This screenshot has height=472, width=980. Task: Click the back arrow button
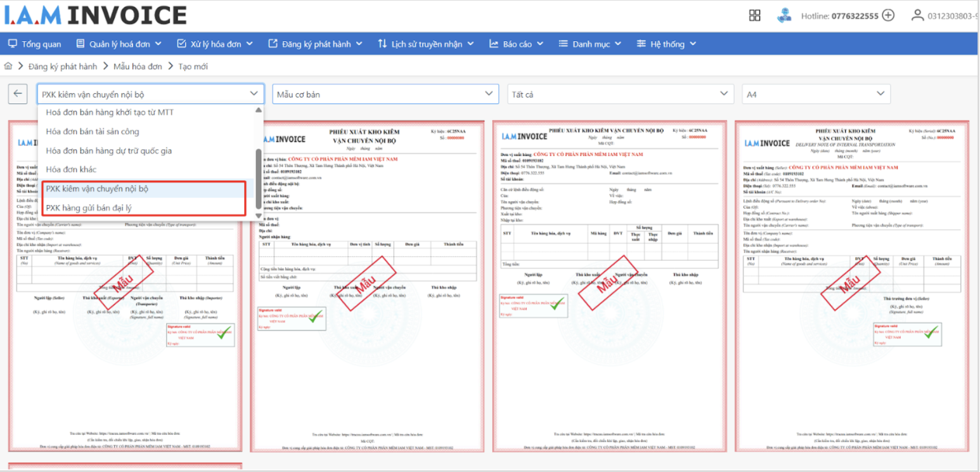click(x=18, y=94)
